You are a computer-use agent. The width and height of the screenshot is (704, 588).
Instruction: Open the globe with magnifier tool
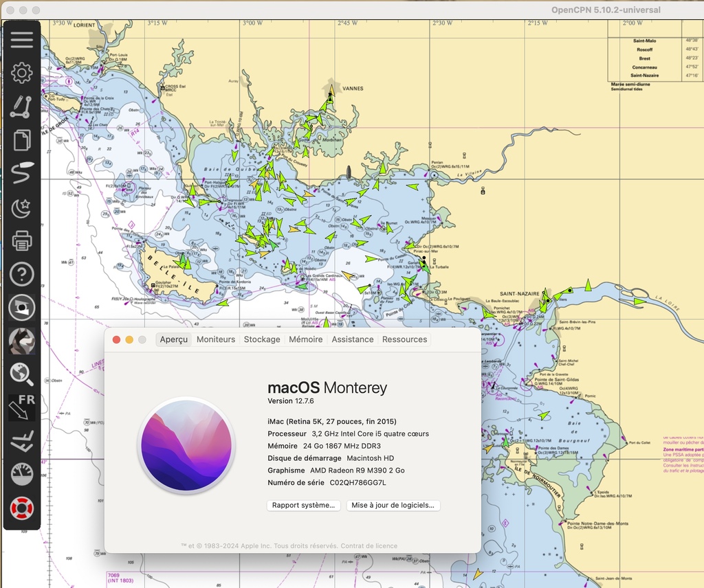pyautogui.click(x=22, y=374)
